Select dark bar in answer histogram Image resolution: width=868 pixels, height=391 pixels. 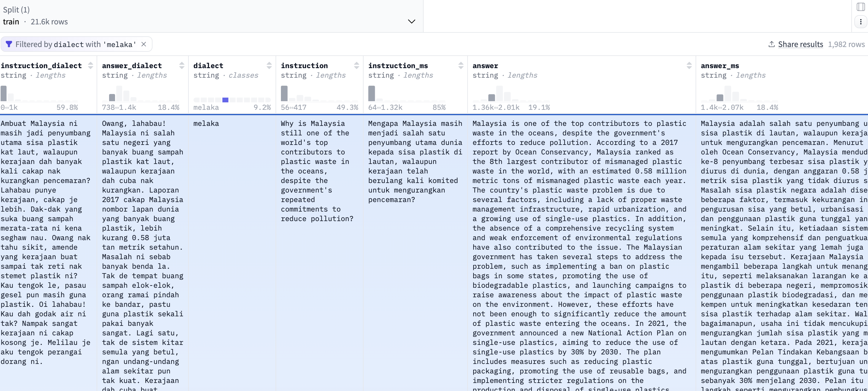click(x=492, y=98)
